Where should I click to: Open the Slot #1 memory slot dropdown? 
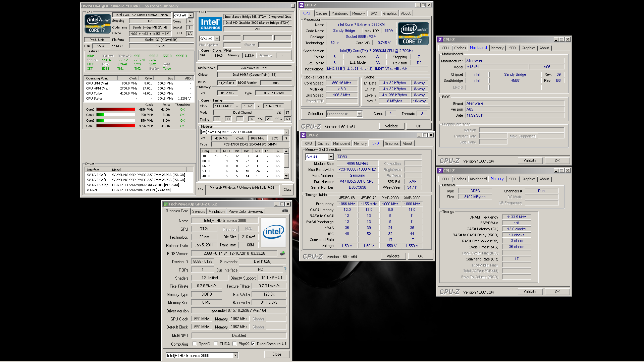pos(331,157)
